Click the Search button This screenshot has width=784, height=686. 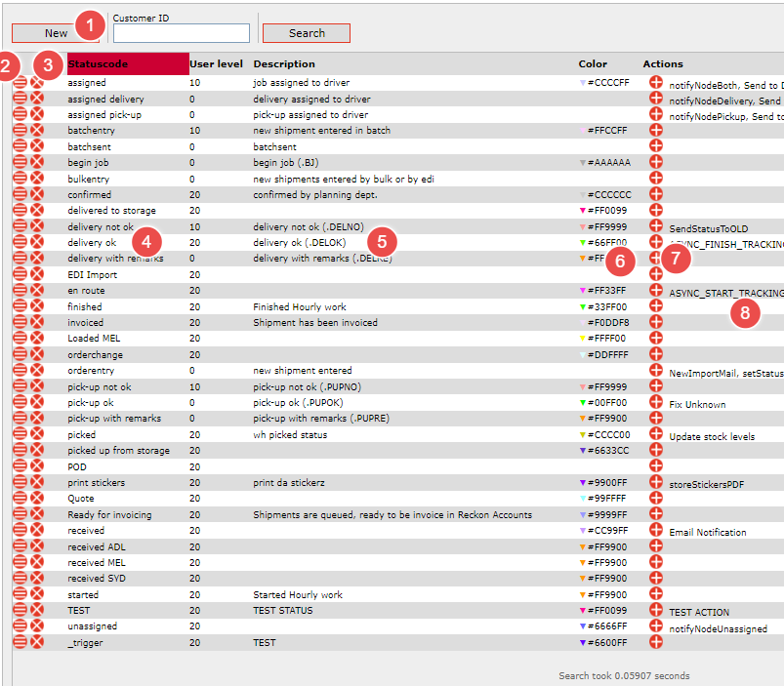[x=306, y=33]
